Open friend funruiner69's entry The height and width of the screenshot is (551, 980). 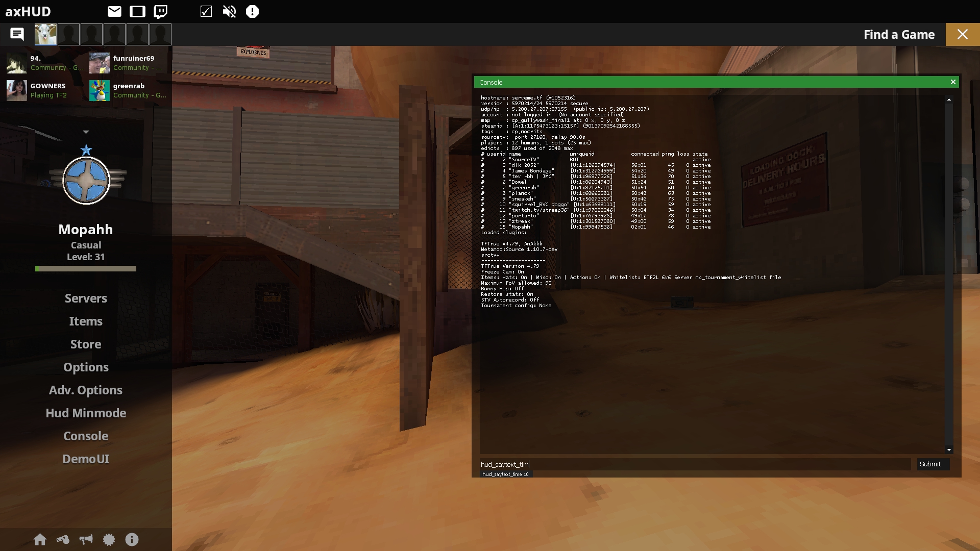tap(128, 63)
